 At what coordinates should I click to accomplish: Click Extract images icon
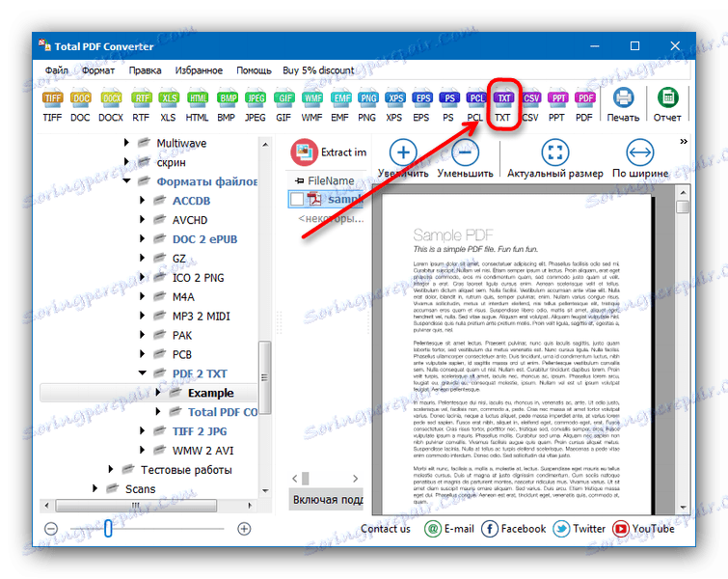[304, 152]
